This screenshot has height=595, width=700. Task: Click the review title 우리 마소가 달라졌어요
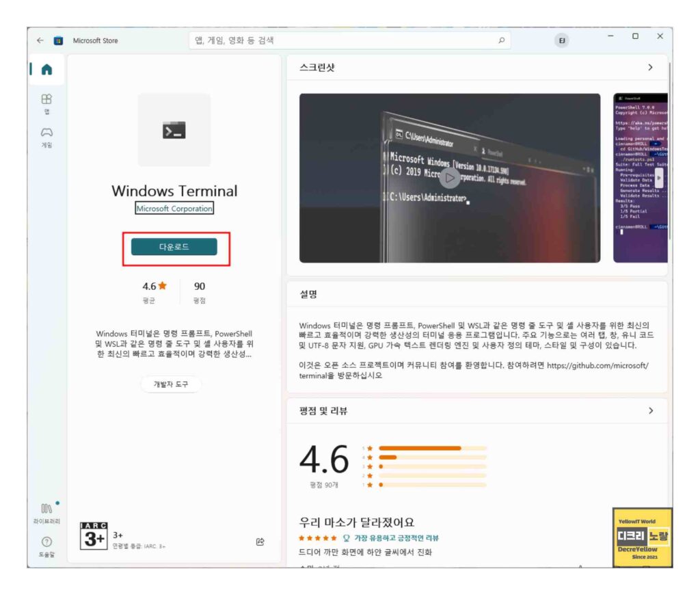coord(357,523)
